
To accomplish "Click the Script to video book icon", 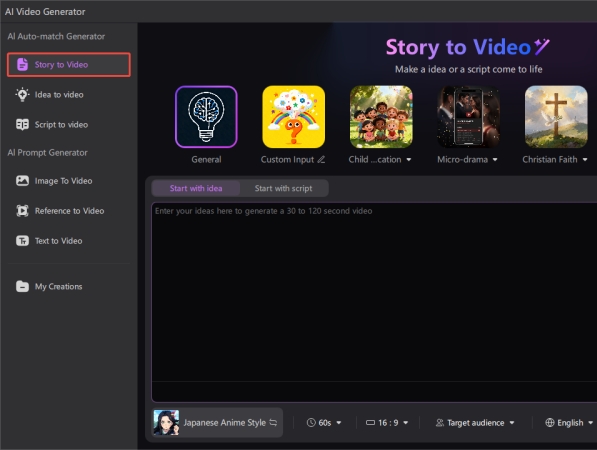I will [x=22, y=124].
